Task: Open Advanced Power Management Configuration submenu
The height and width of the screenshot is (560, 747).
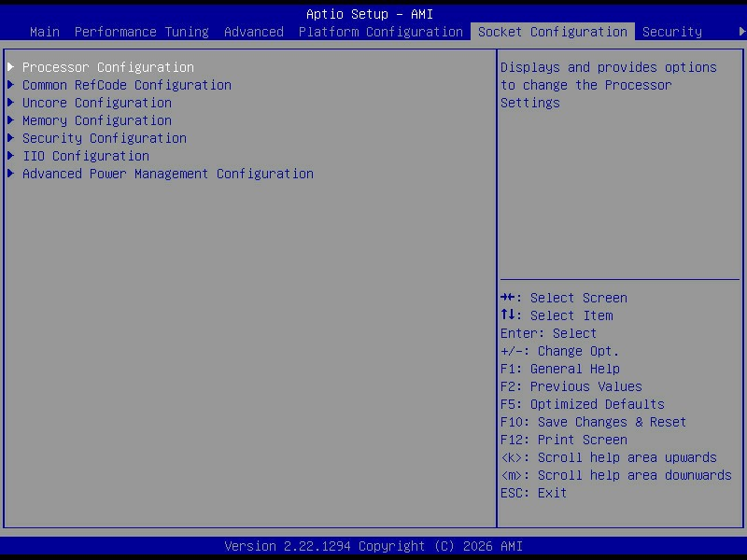Action: (168, 174)
